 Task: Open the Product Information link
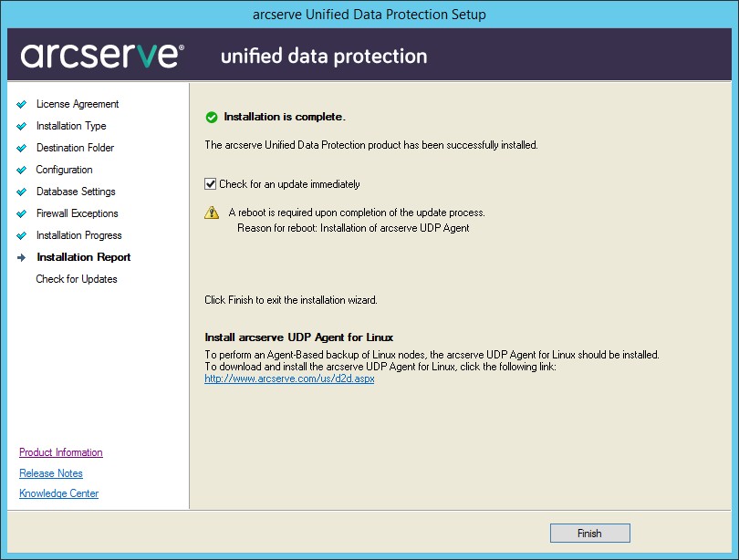[x=61, y=452]
